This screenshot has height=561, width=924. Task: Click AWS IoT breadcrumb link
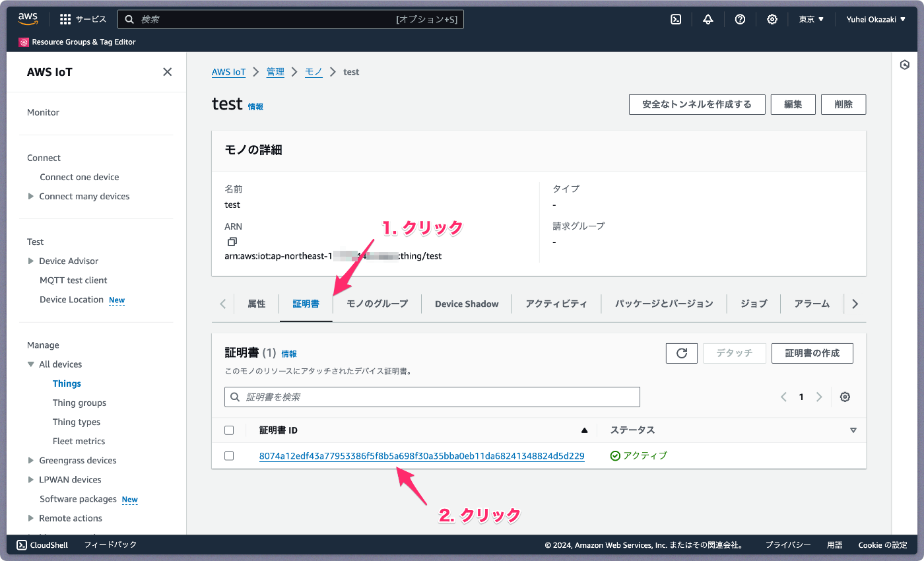(228, 72)
